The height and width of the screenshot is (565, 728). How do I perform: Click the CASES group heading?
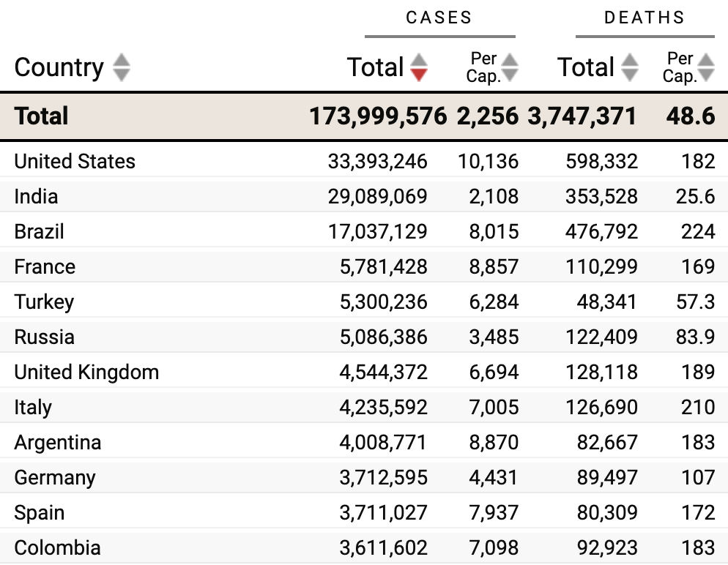tap(439, 18)
